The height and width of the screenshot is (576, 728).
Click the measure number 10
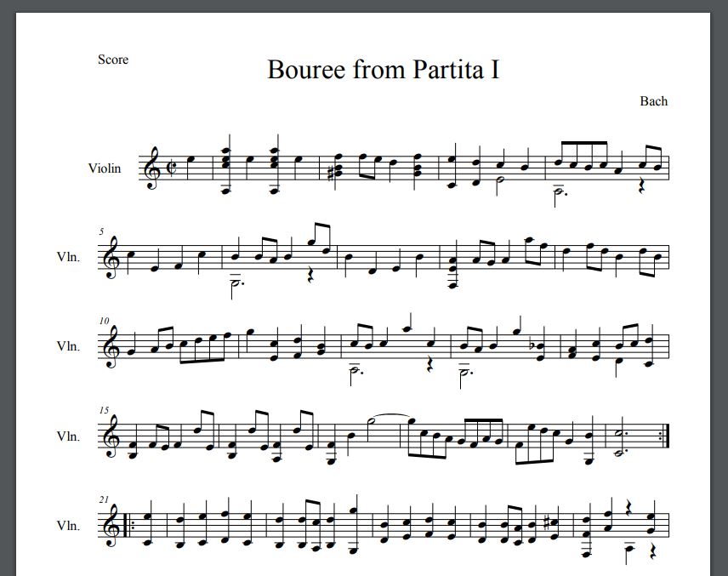pyautogui.click(x=104, y=321)
